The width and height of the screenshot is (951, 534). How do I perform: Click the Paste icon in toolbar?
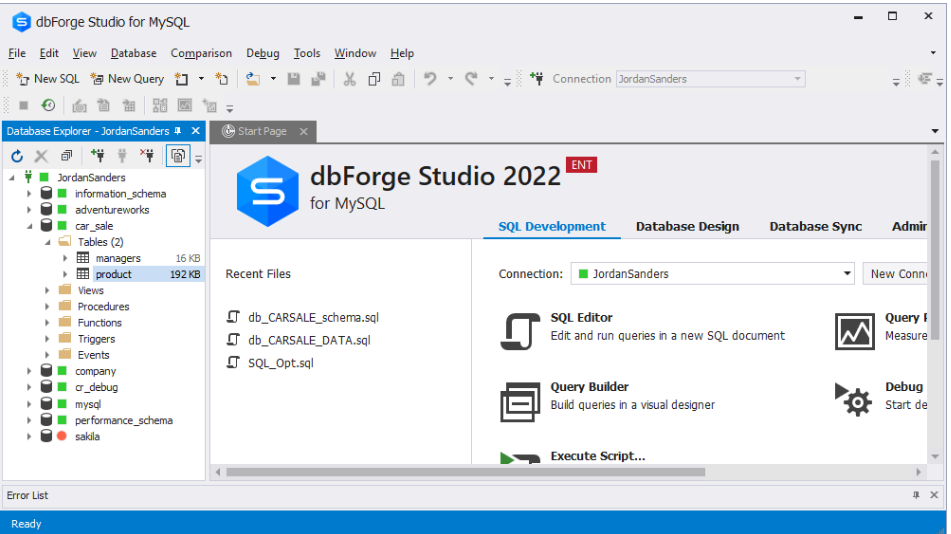[398, 79]
